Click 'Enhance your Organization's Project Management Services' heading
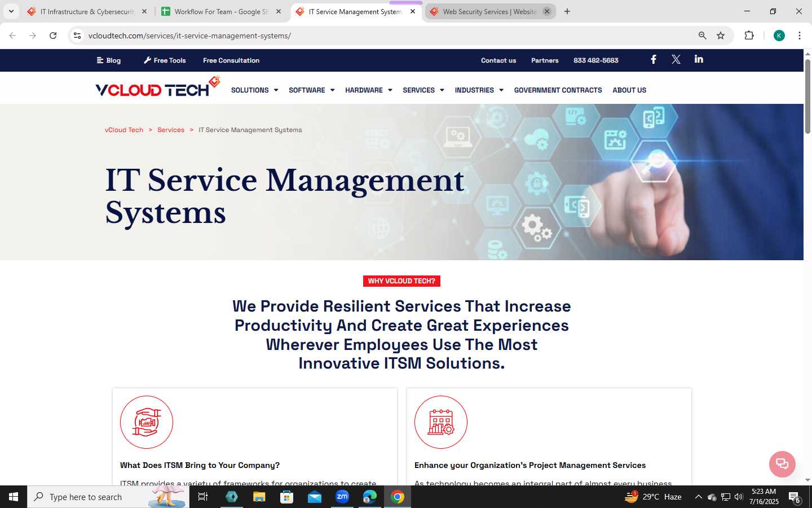The width and height of the screenshot is (812, 508). (530, 465)
